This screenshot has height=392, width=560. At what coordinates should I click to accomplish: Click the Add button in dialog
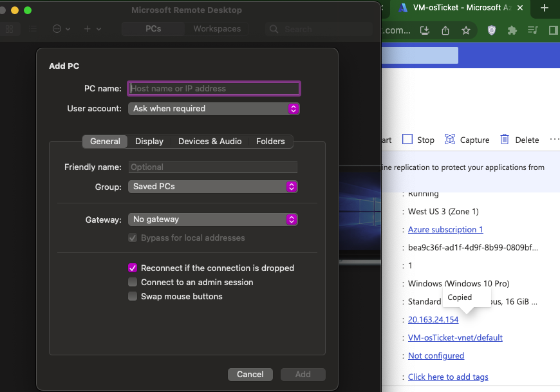pos(303,374)
